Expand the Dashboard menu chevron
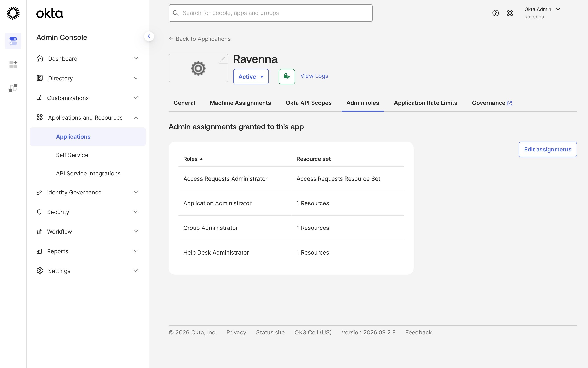This screenshot has height=368, width=588. click(136, 58)
